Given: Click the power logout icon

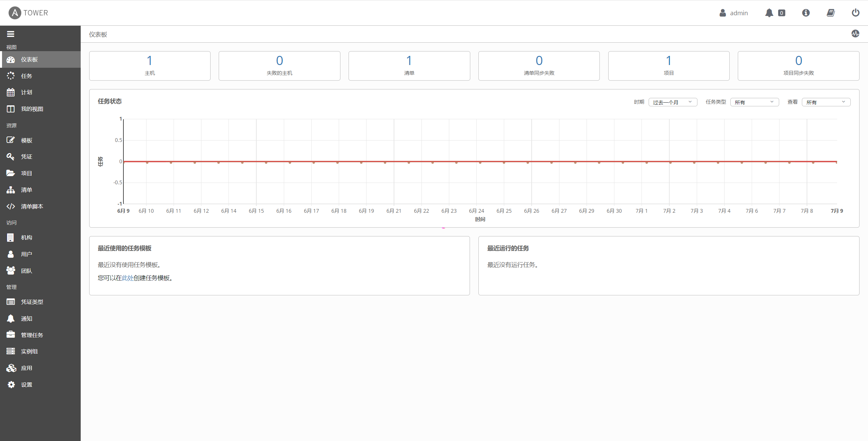Looking at the screenshot, I should coord(855,13).
